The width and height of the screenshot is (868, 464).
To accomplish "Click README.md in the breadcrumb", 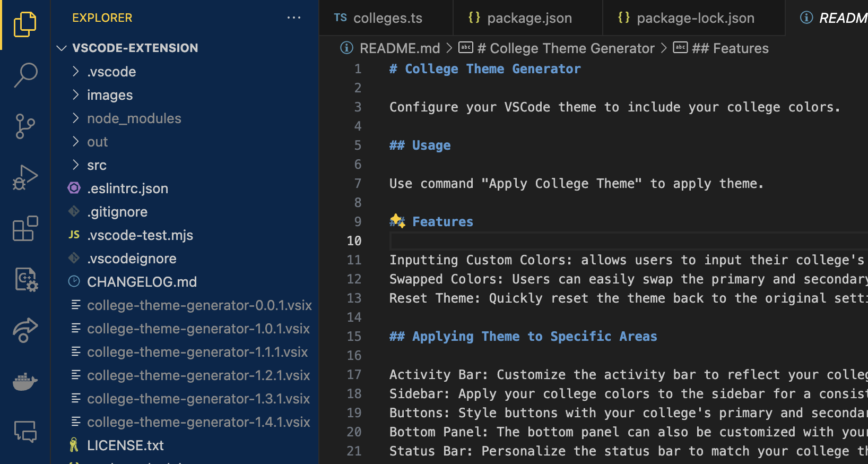I will [x=400, y=48].
